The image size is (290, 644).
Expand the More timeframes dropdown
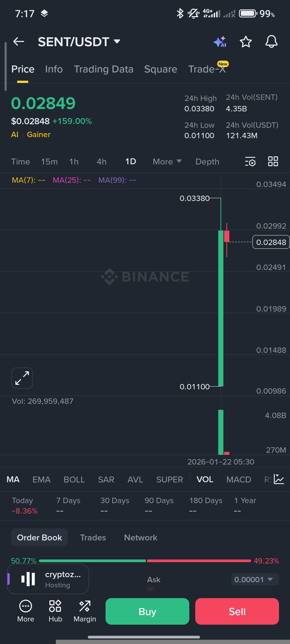tap(167, 162)
